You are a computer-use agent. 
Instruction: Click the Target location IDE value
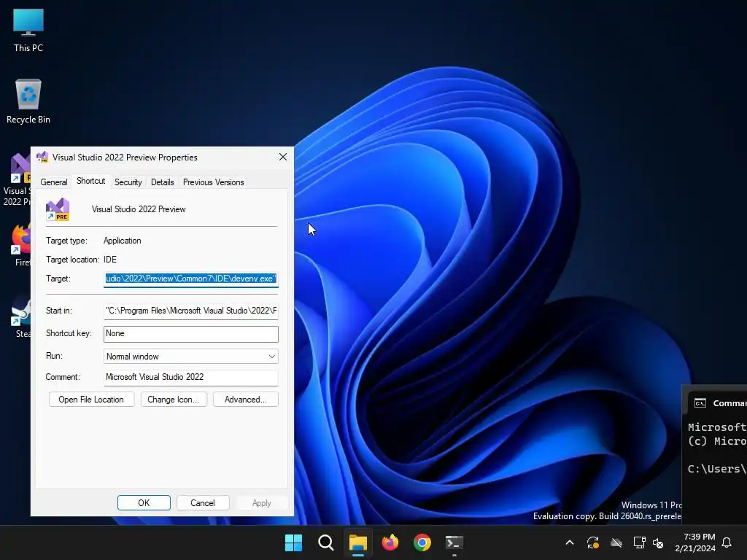click(110, 260)
